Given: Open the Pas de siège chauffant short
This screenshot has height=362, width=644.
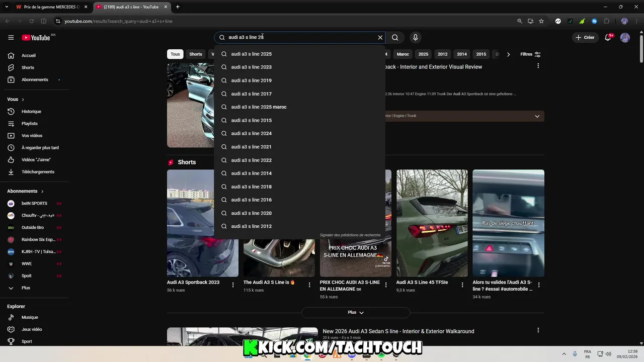Looking at the screenshot, I should tap(508, 223).
